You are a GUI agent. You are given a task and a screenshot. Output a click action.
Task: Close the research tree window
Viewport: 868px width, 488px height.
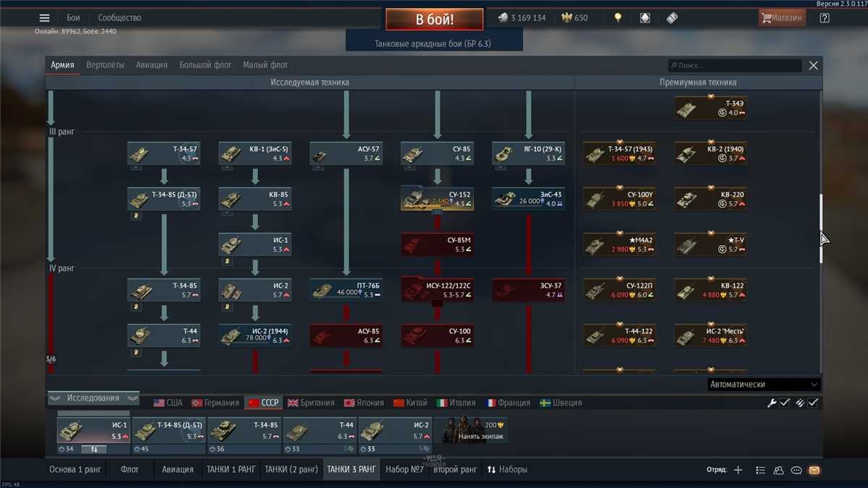click(813, 66)
